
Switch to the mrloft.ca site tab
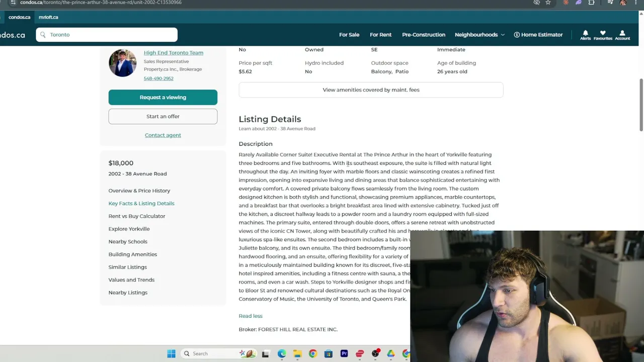[48, 17]
